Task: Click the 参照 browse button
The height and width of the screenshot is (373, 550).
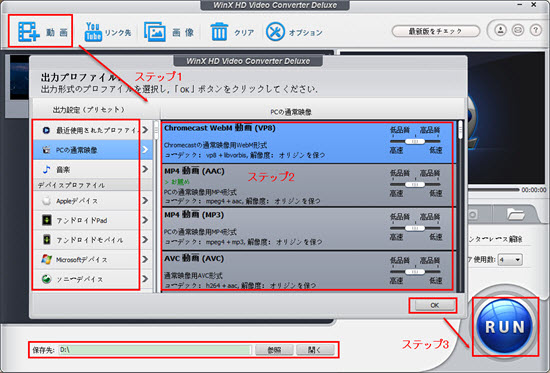Action: pyautogui.click(x=274, y=350)
